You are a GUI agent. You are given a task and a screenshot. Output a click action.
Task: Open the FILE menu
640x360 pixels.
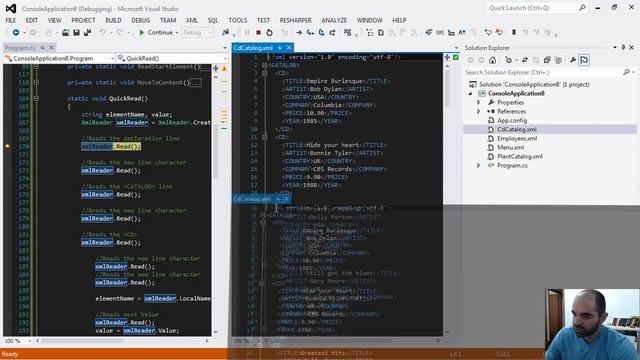click(11, 20)
